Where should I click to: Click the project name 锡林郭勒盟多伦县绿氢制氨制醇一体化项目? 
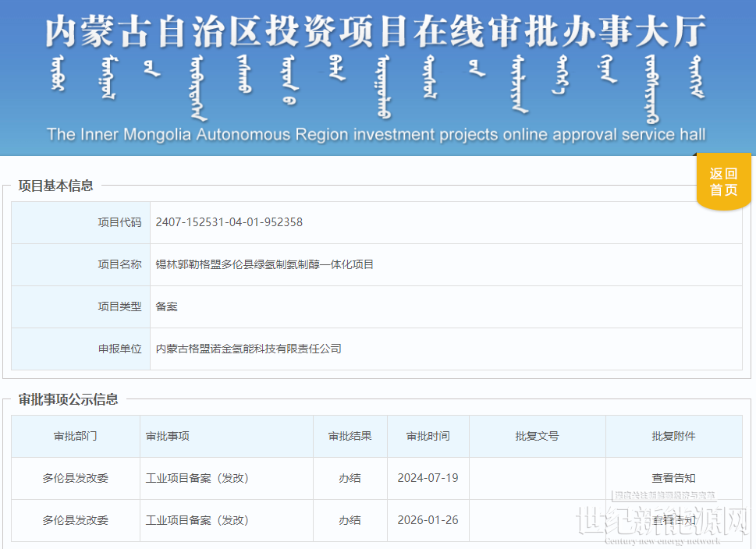click(264, 264)
